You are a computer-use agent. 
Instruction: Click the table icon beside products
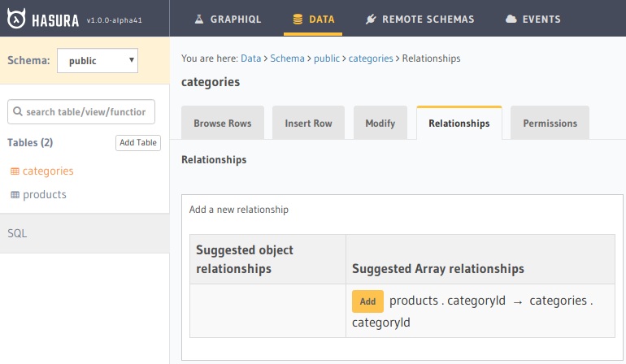tap(15, 195)
